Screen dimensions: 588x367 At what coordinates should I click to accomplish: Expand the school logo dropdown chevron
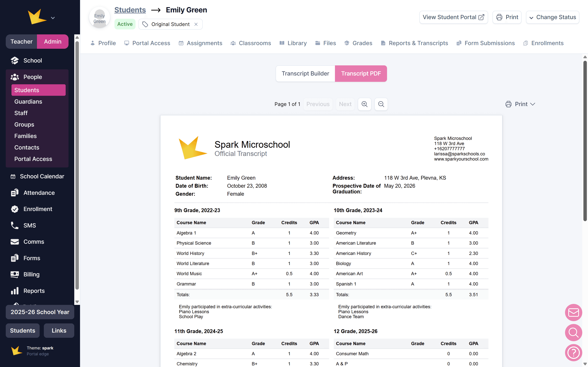click(53, 18)
